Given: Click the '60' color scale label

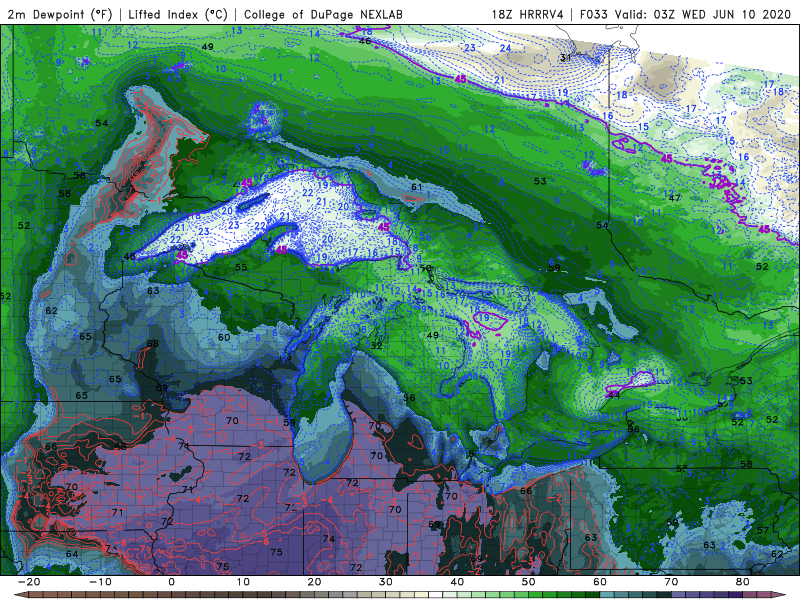Looking at the screenshot, I should tap(600, 582).
